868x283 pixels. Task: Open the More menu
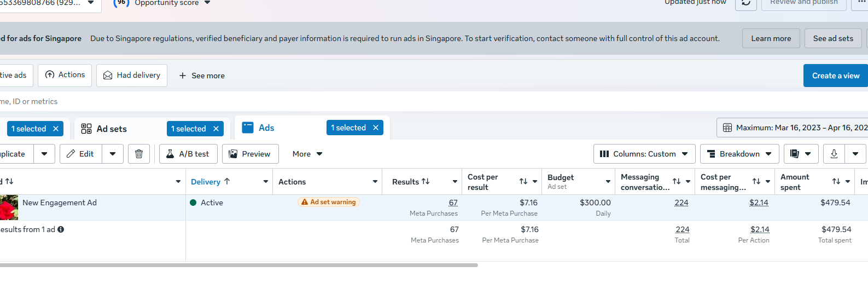307,154
